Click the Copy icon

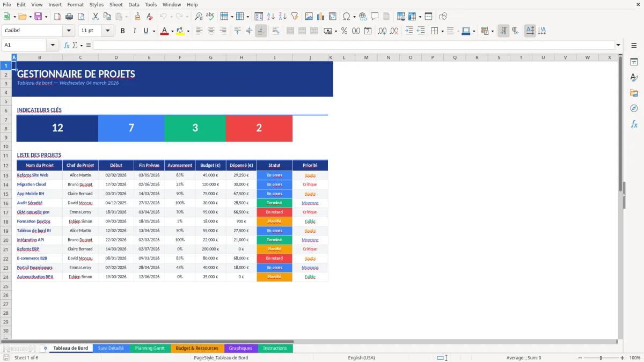pyautogui.click(x=107, y=17)
